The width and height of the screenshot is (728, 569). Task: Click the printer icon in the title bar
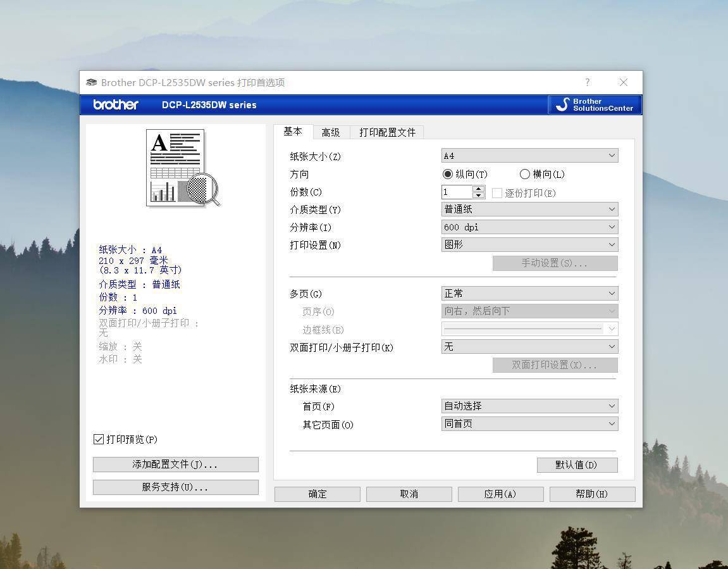coord(91,82)
